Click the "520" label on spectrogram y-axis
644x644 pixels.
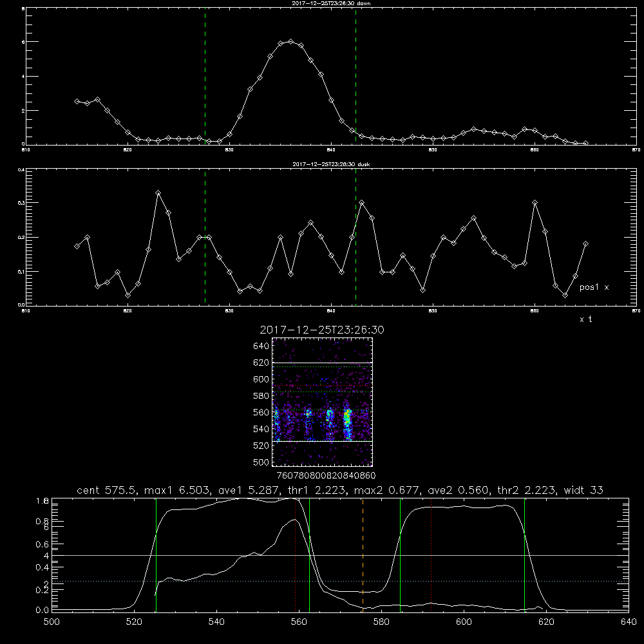click(261, 446)
